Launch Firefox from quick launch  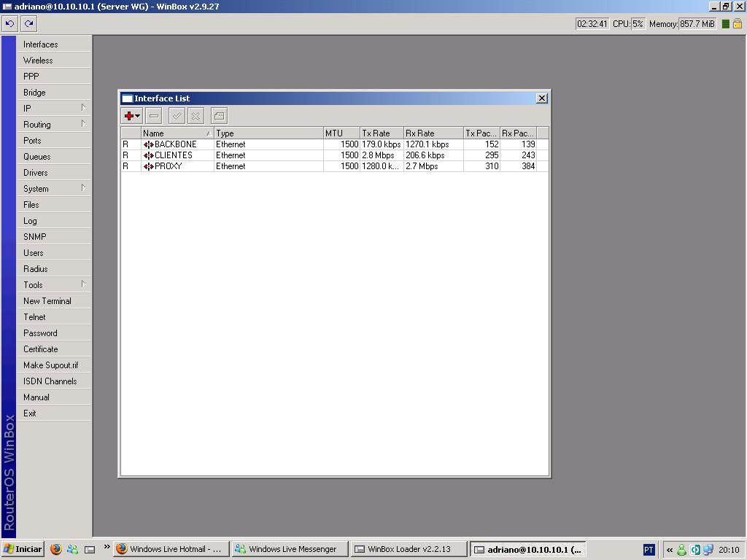click(x=56, y=549)
